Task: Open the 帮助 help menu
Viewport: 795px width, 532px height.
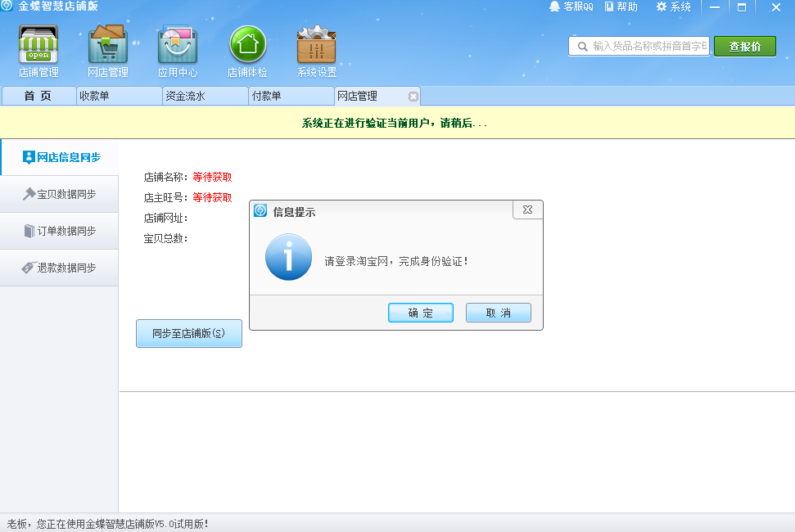Action: (x=621, y=7)
